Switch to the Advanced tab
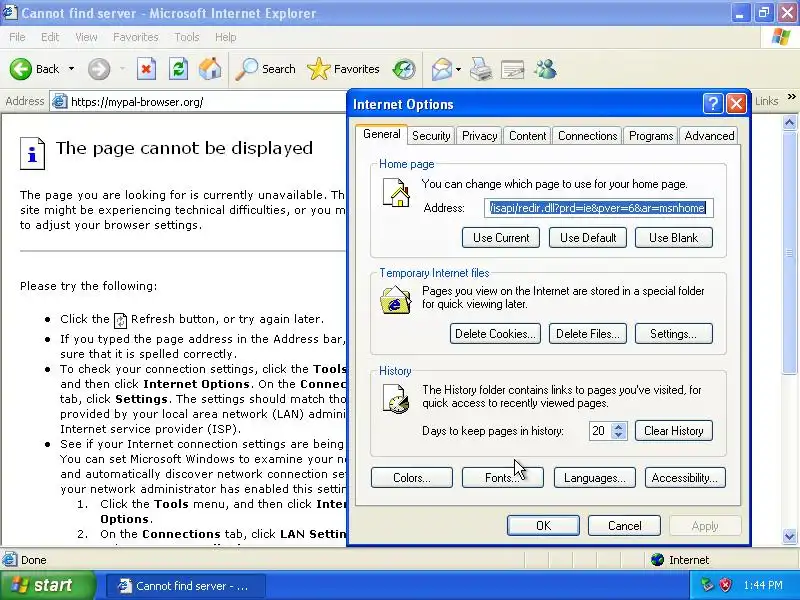 tap(709, 136)
